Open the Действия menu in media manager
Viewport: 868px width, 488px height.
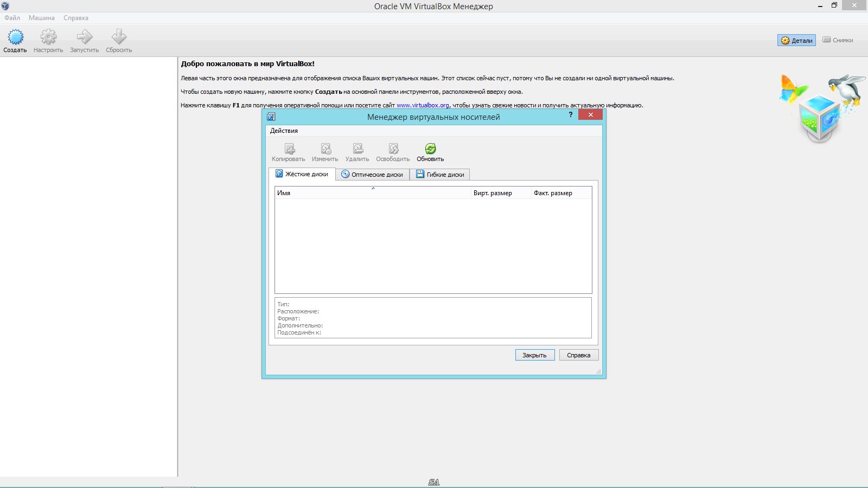[x=284, y=131]
